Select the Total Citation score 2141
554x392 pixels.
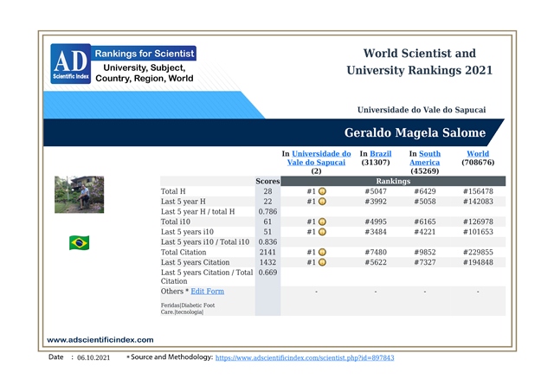tap(267, 252)
